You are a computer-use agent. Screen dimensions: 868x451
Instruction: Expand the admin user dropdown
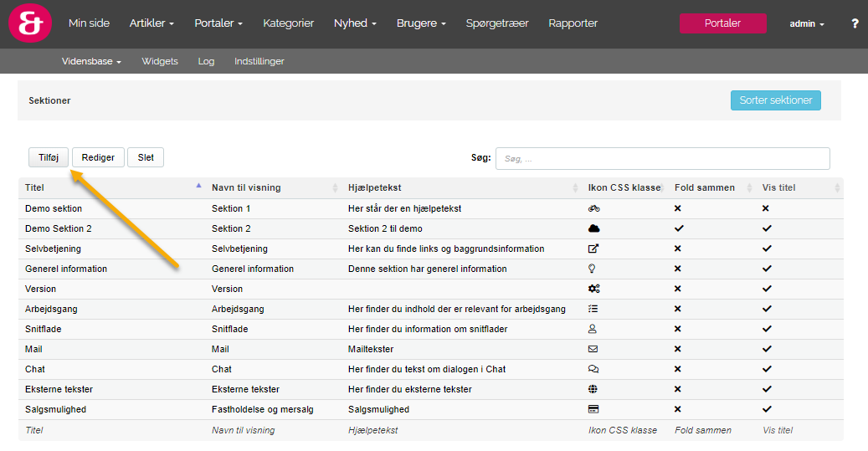click(807, 24)
